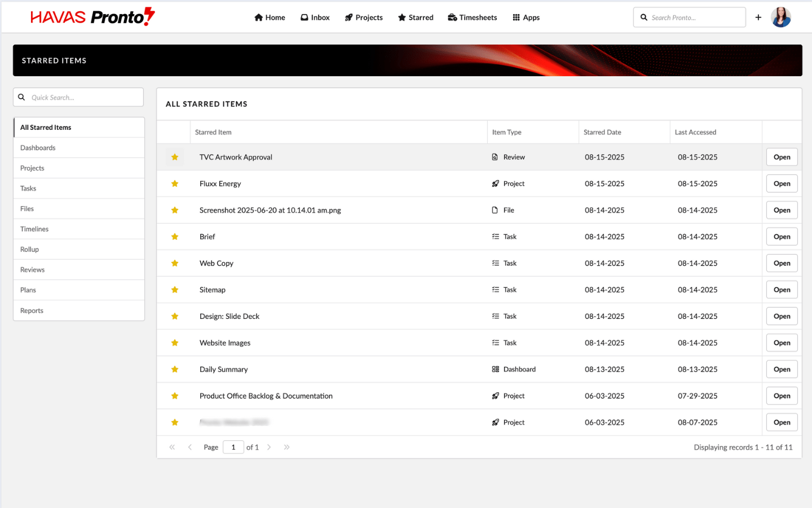The width and height of the screenshot is (812, 508).
Task: Filter starred items by Reviews
Action: pos(32,270)
